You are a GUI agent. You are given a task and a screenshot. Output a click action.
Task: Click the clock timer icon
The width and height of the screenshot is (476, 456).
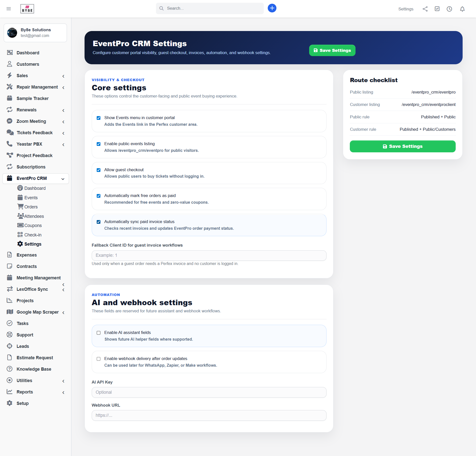click(x=449, y=9)
